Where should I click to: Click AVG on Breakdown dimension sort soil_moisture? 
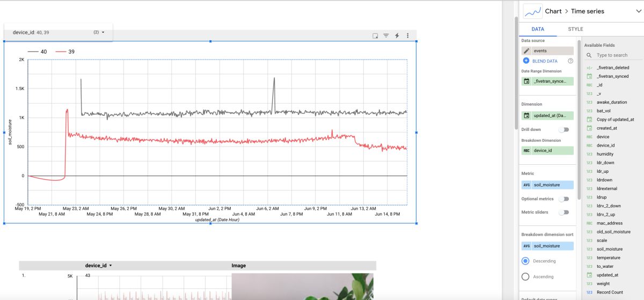pyautogui.click(x=526, y=246)
